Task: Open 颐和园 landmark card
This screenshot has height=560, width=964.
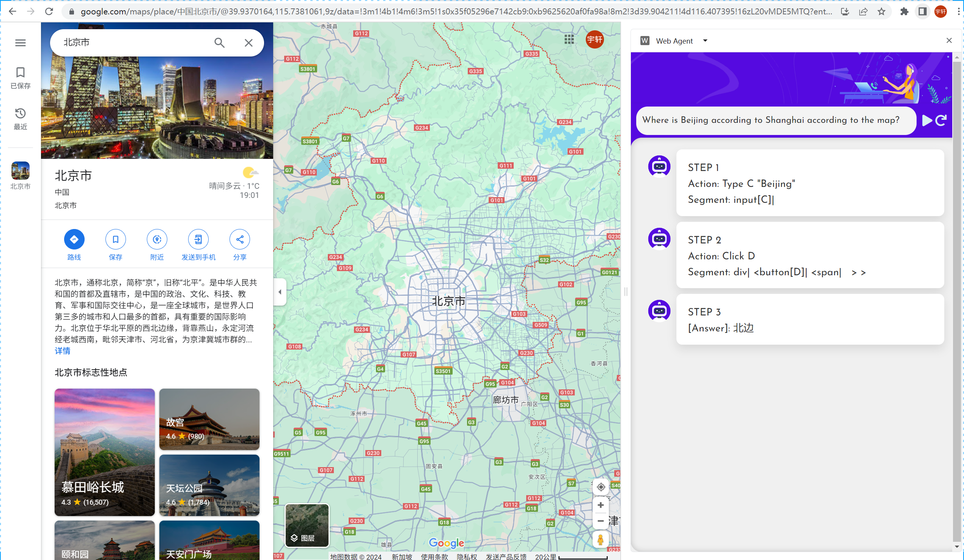Action: [x=104, y=540]
